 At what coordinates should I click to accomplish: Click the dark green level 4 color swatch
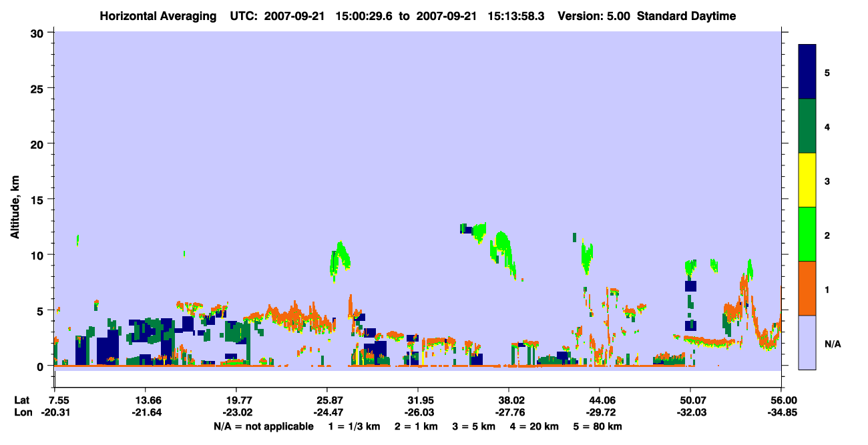[x=807, y=126]
